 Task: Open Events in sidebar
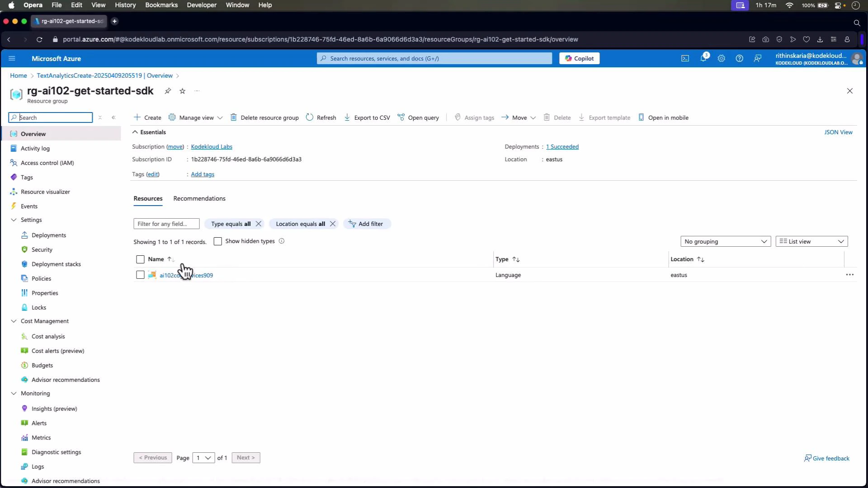point(29,206)
